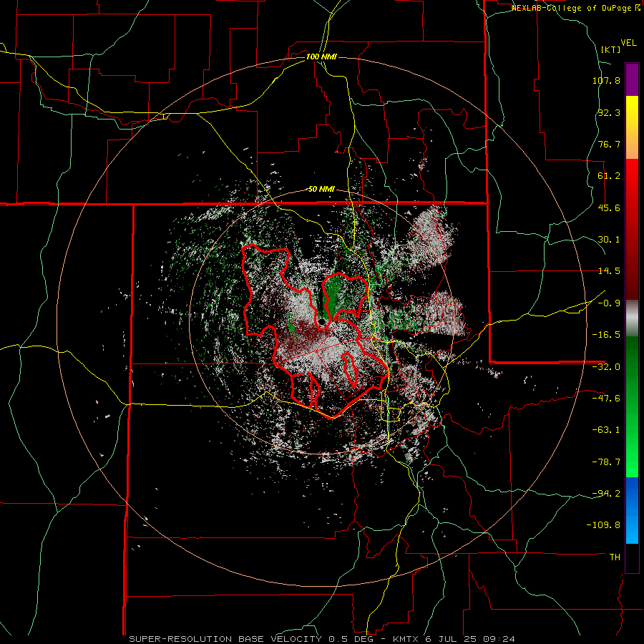The height and width of the screenshot is (644, 644).
Task: Pick the purple segment of velocity color bar
Action: [x=632, y=79]
